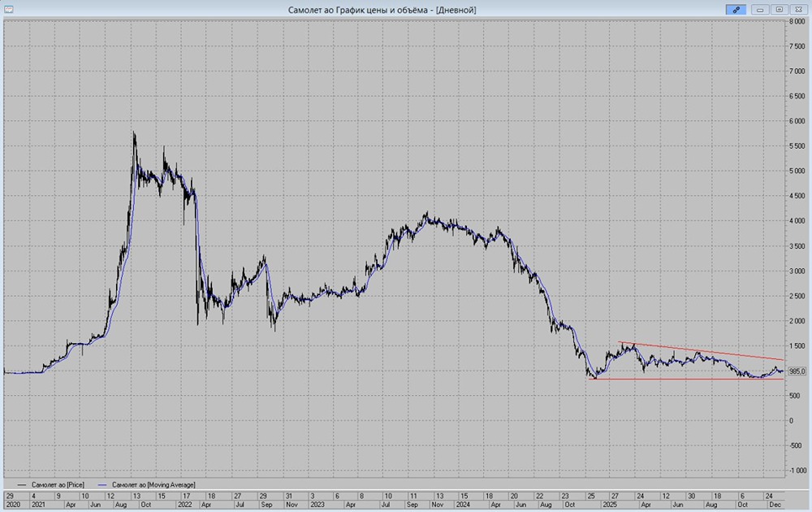
Task: Click the 2023 year label on time axis
Action: tap(317, 504)
